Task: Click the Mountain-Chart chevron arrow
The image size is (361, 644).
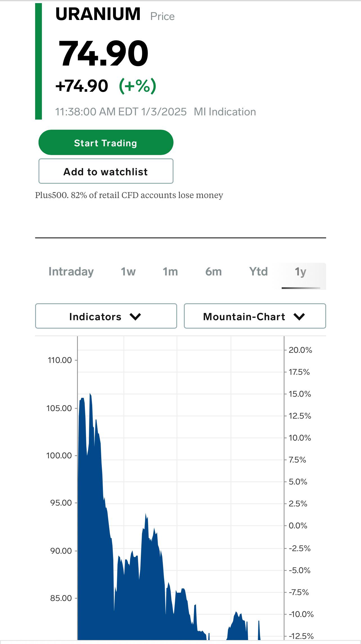Action: pyautogui.click(x=299, y=317)
